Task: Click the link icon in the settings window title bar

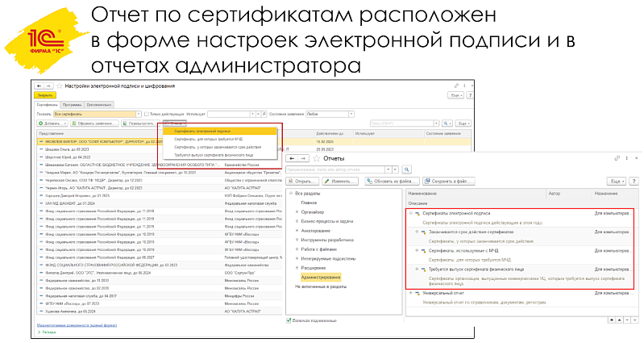Action: [456, 86]
